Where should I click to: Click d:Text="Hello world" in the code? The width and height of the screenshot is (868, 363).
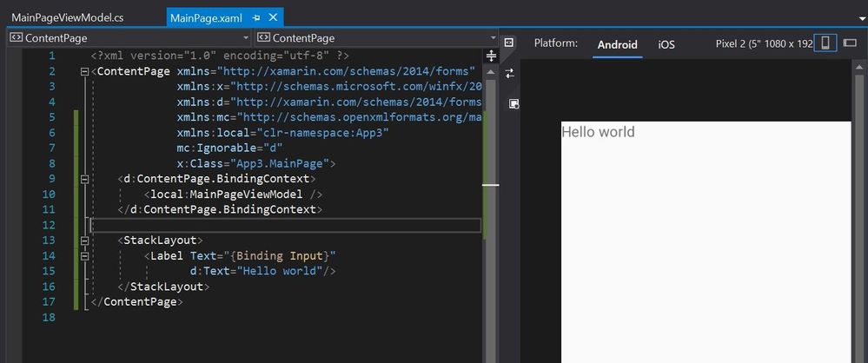pyautogui.click(x=256, y=271)
